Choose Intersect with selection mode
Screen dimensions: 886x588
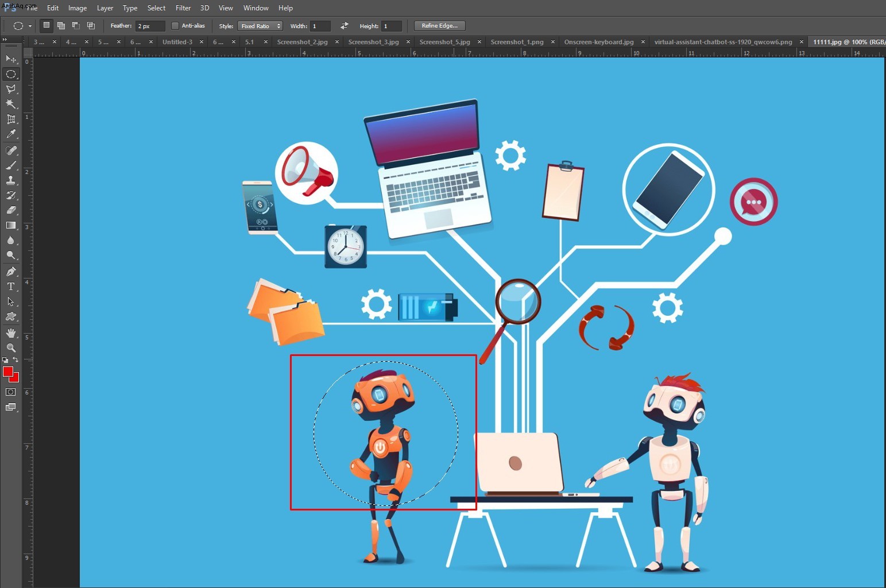click(x=91, y=25)
